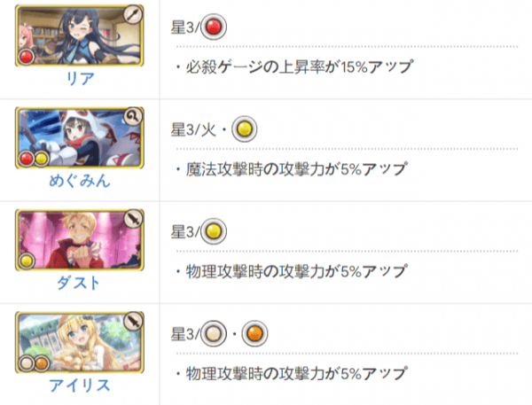Click the sword icon on アイリス's card

point(133,322)
